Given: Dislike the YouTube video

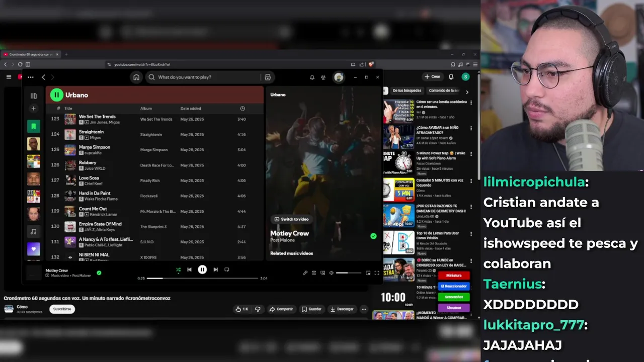Looking at the screenshot, I should click(x=258, y=309).
